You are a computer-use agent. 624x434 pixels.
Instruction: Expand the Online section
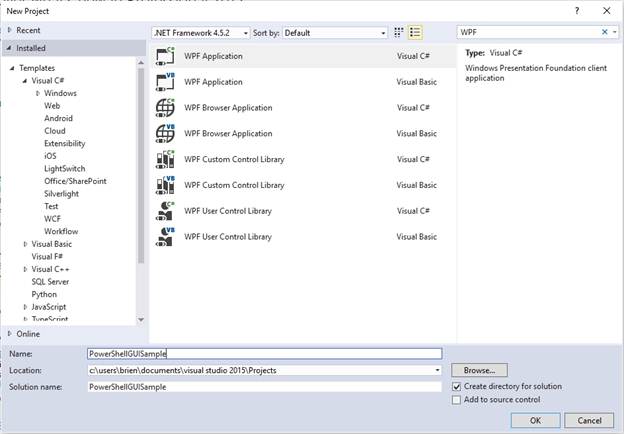click(x=10, y=334)
